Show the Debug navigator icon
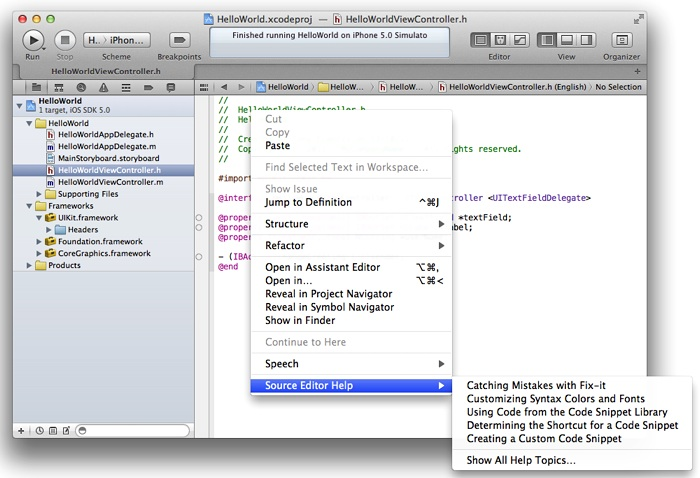This screenshot has width=700, height=478. [x=126, y=87]
